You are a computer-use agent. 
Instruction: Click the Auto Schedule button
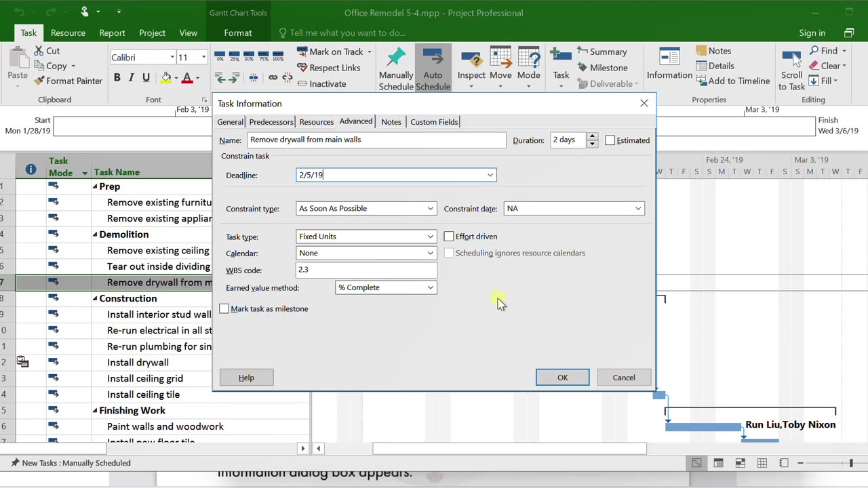[x=433, y=68]
